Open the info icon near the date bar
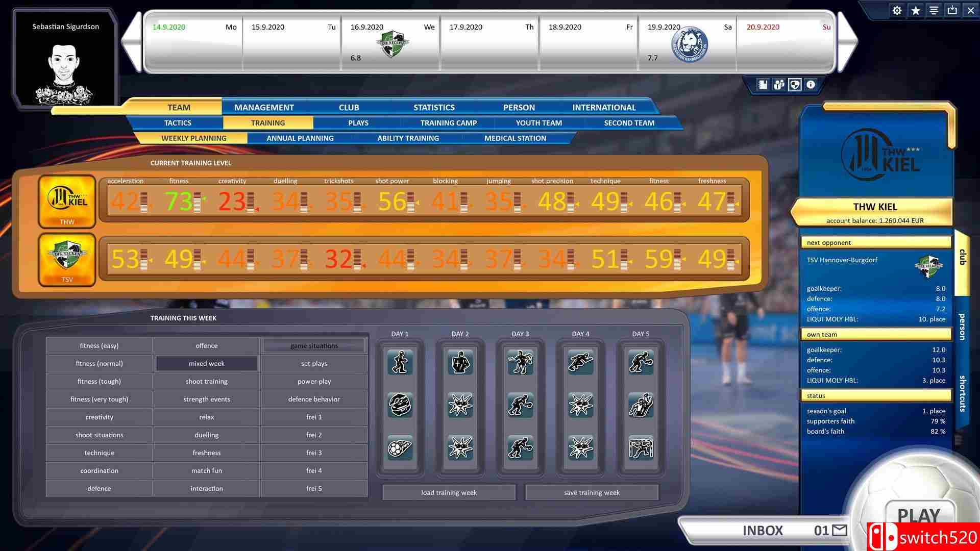 (x=811, y=85)
